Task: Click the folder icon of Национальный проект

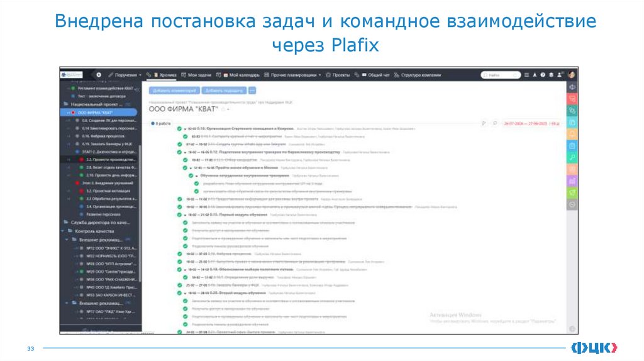Action: point(65,104)
